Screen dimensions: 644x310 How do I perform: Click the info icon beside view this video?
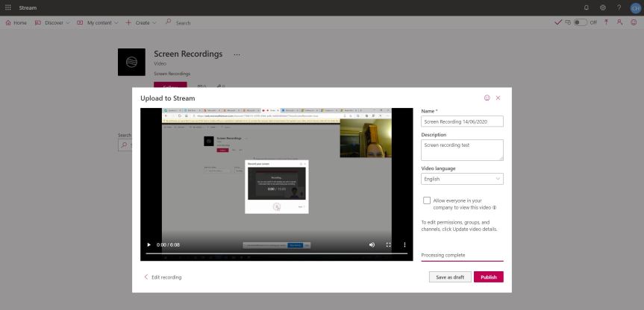[495, 207]
